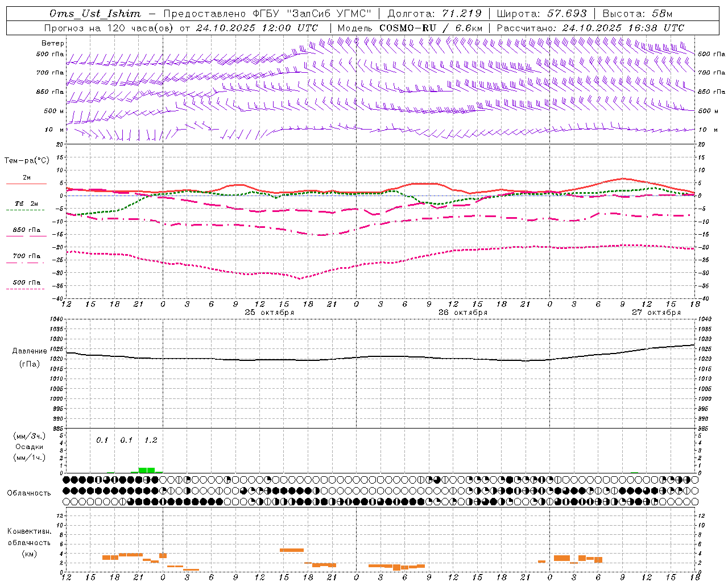728x582 pixels.
Task: Click the Тем-ра(°C) temperature panel label
Action: [27, 160]
